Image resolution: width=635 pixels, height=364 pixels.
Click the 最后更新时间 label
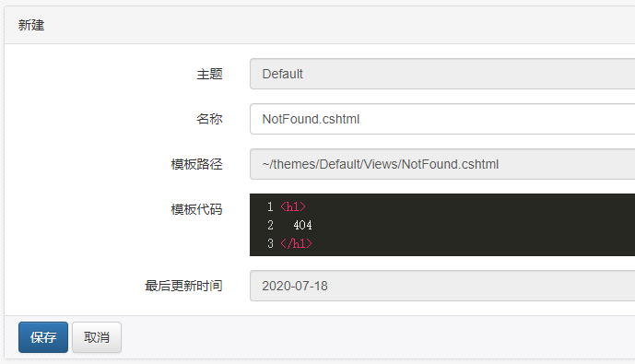click(x=183, y=286)
